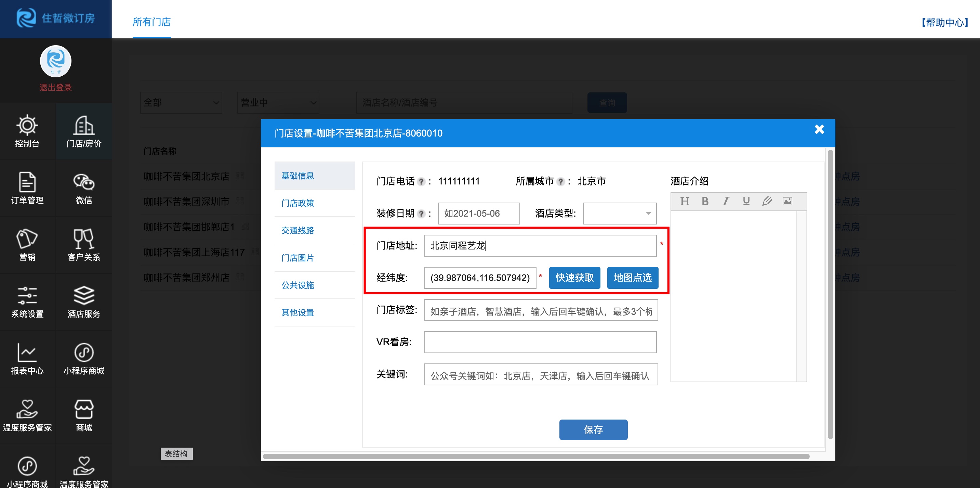980x488 pixels.
Task: Click the dialog's horizontal scrollbar
Action: [x=536, y=456]
